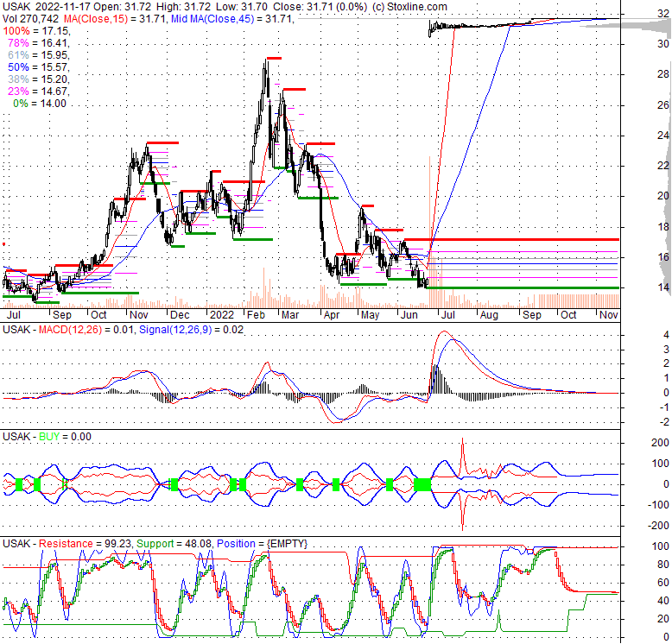
Task: Click the Stoxline.com copyright text
Action: click(409, 7)
